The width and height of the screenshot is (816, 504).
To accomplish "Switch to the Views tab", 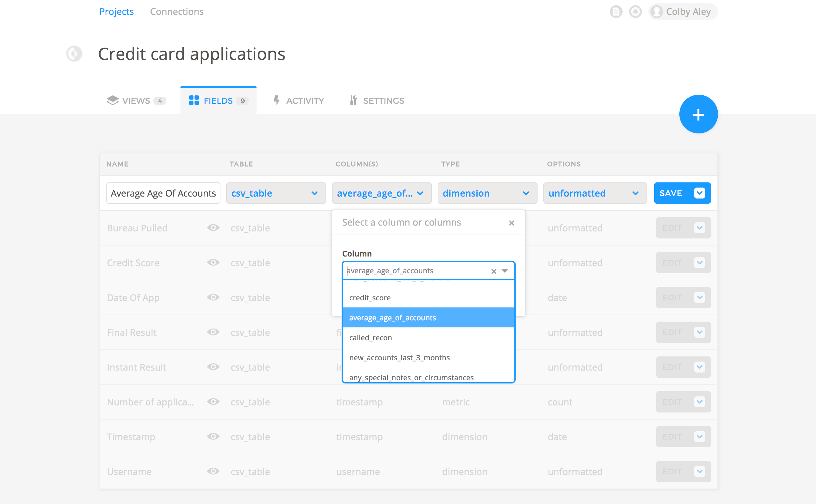I will click(136, 101).
